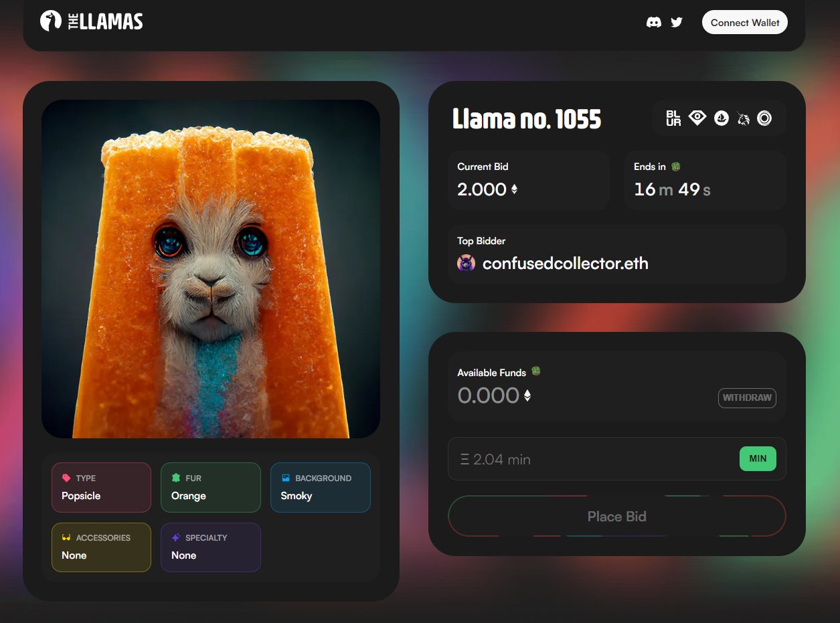This screenshot has height=623, width=840.
Task: Select the Type Popsicle trait card
Action: 101,487
